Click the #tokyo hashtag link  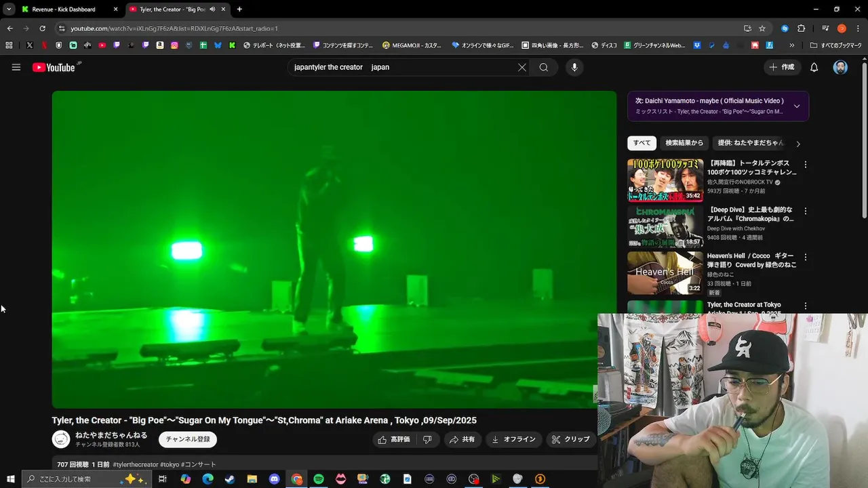pos(170,464)
